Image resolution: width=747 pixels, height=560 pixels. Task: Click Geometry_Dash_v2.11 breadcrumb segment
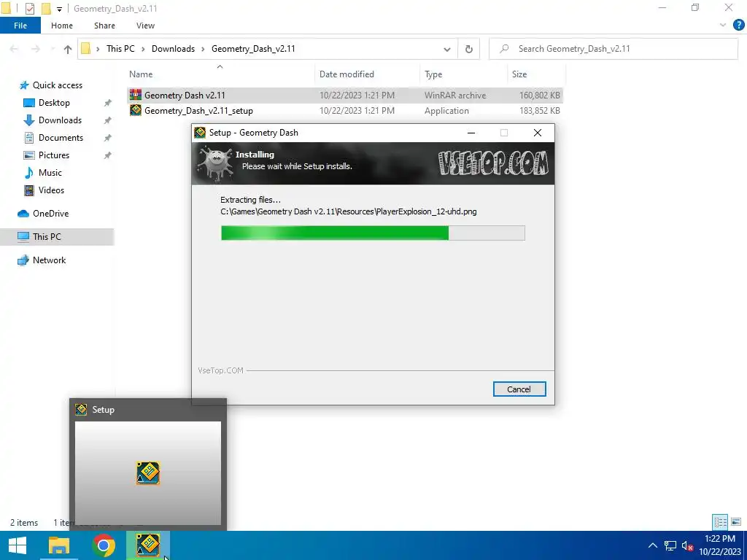pos(253,49)
